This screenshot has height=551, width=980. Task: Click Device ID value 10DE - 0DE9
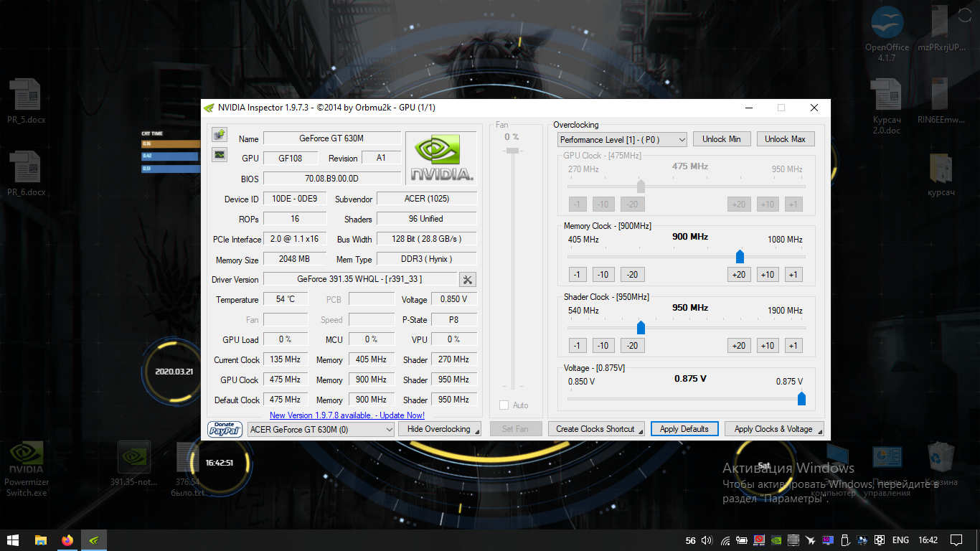pos(295,199)
